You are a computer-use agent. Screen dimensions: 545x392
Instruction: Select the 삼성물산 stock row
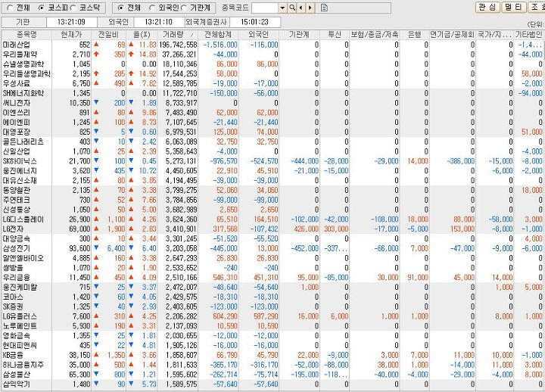point(272,375)
